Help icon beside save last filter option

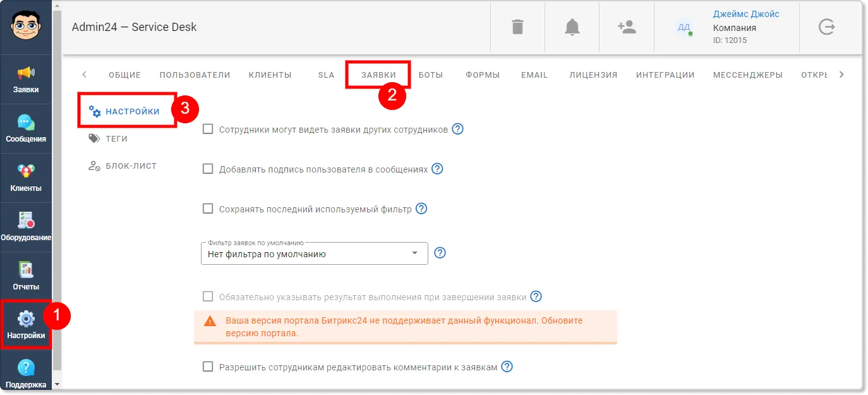coord(421,209)
